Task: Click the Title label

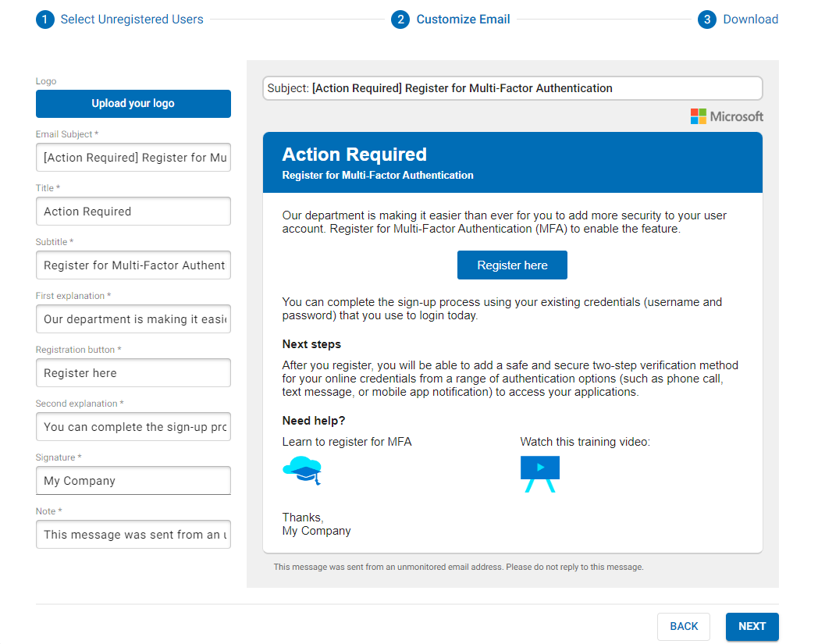Action: [48, 188]
